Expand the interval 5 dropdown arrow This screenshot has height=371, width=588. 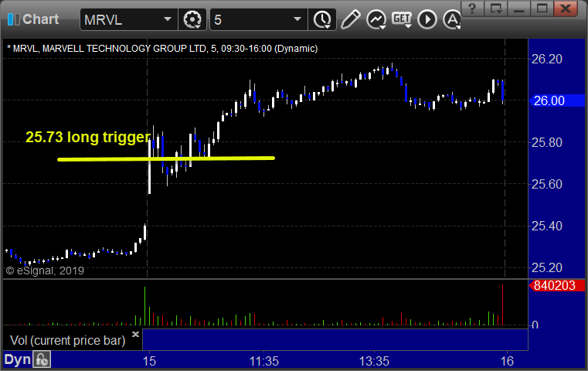(297, 19)
